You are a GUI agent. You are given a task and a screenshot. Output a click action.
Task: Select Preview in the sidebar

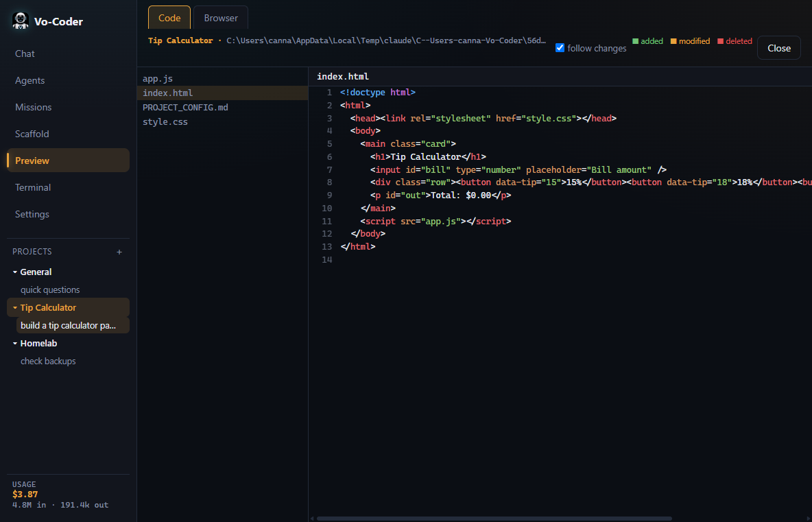69,161
